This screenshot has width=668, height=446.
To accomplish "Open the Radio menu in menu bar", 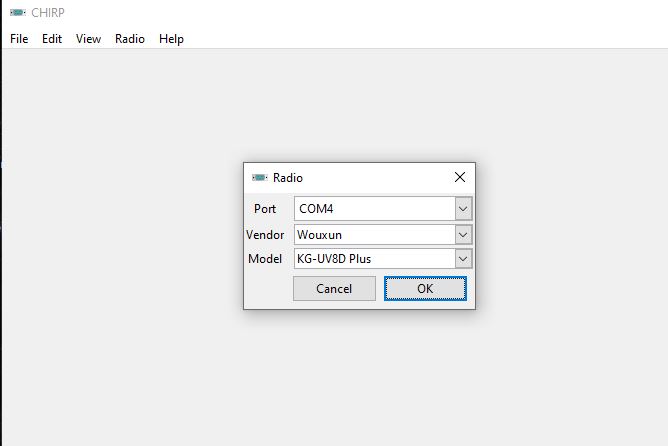I will pos(130,39).
